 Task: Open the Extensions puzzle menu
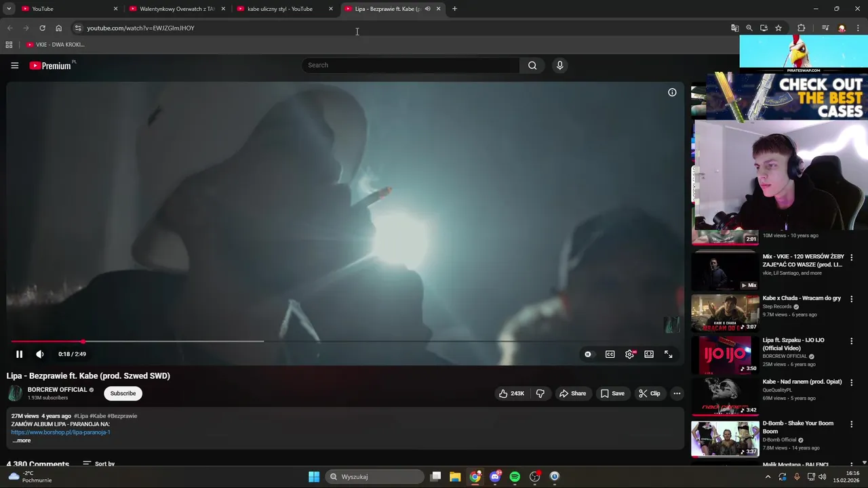coord(801,28)
